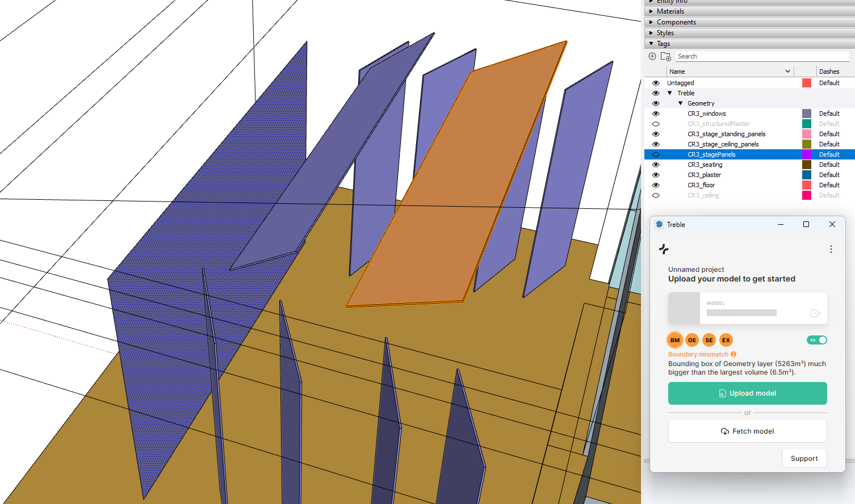Expand the Styles tray panel

coord(651,33)
